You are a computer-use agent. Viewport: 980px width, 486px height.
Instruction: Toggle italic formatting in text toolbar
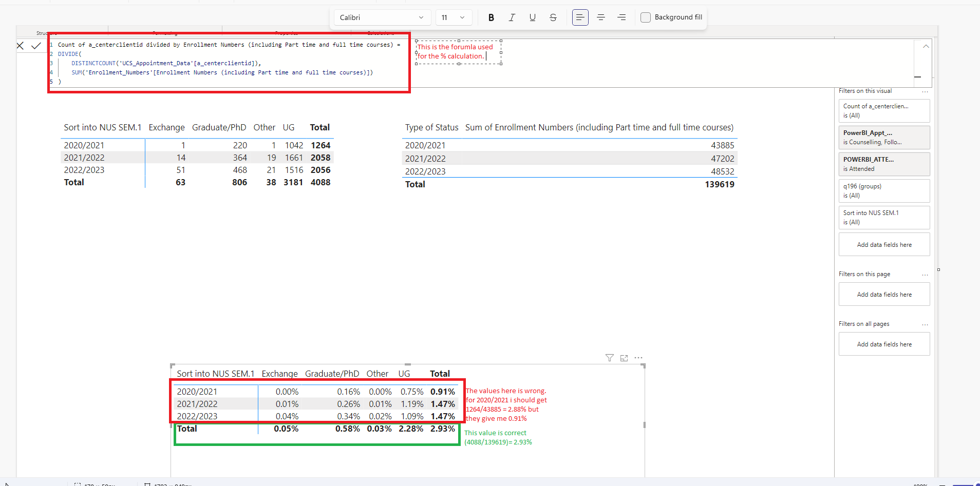512,17
